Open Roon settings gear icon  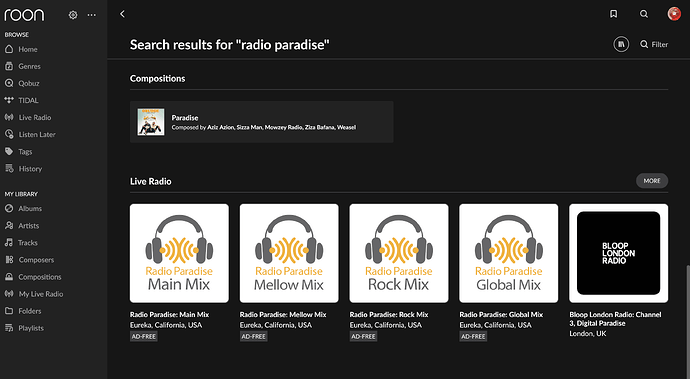pyautogui.click(x=73, y=15)
